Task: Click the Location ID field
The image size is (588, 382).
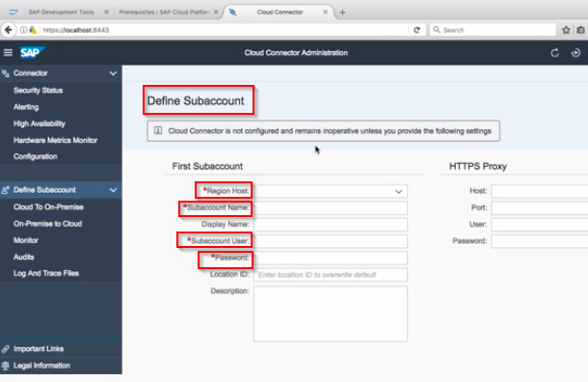Action: coord(331,275)
